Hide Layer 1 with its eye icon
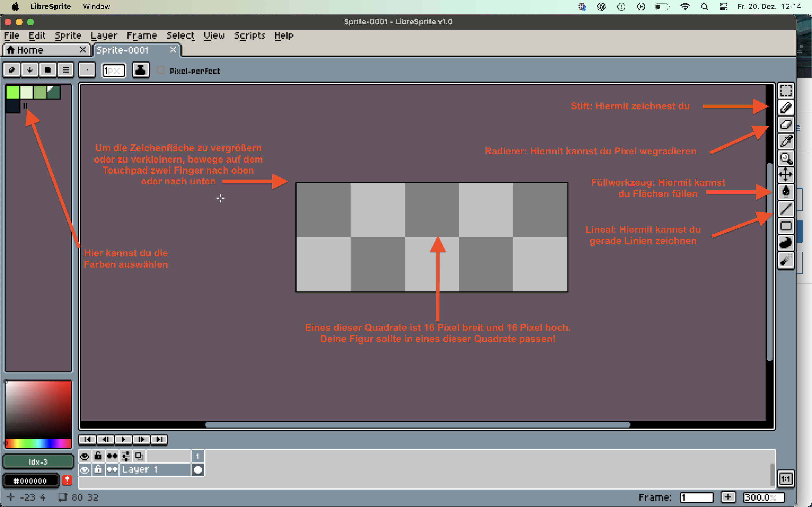The image size is (812, 507). click(85, 470)
